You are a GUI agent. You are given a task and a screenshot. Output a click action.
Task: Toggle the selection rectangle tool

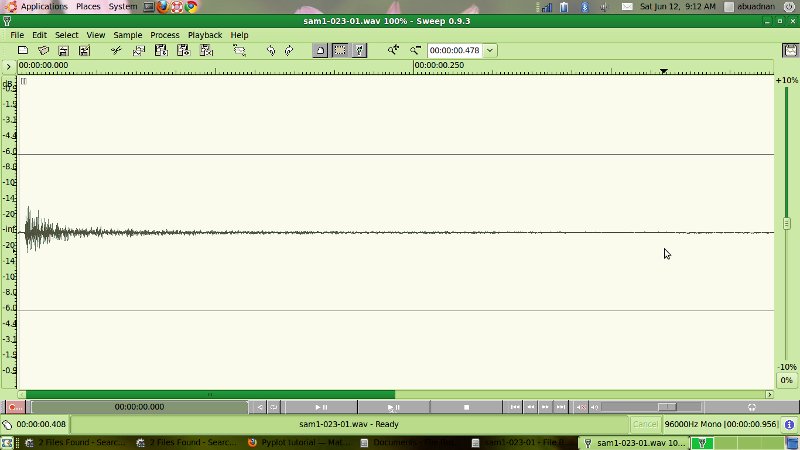(340, 50)
